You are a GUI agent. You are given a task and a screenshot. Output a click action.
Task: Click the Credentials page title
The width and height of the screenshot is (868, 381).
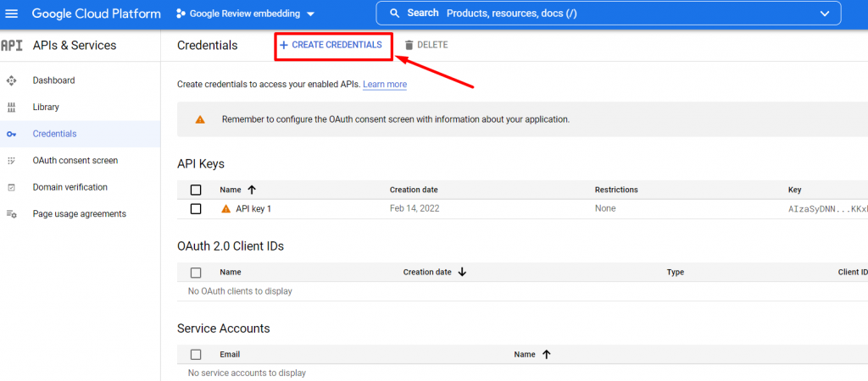[x=207, y=46]
